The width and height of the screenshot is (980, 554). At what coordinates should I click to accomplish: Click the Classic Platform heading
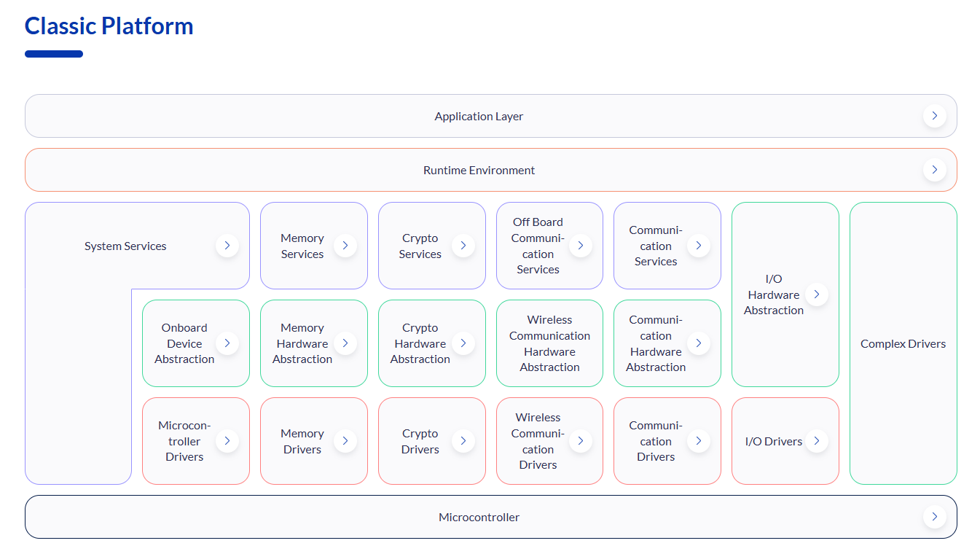109,26
